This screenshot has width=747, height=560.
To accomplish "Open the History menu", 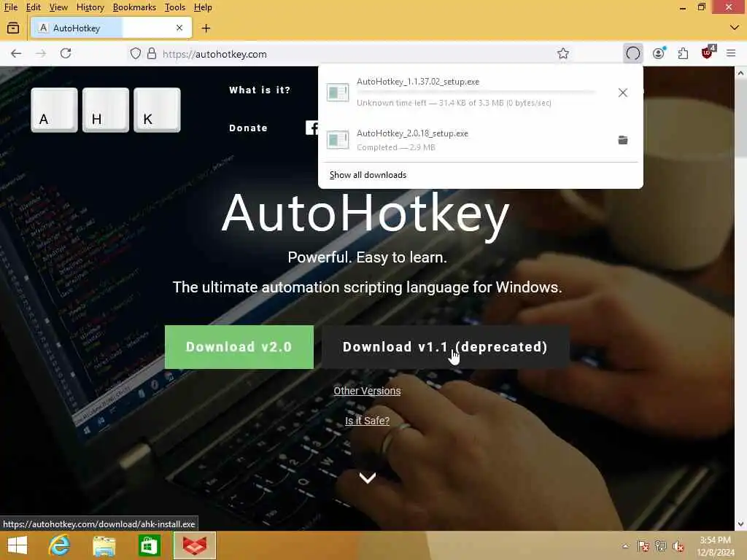I will click(x=90, y=7).
